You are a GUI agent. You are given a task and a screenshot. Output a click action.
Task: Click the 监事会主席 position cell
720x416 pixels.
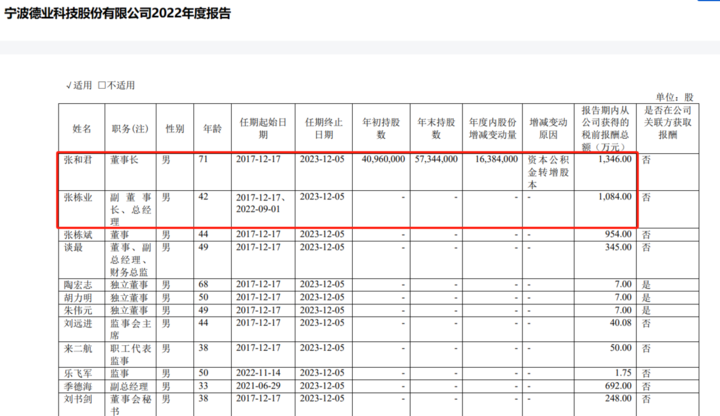coord(130,329)
